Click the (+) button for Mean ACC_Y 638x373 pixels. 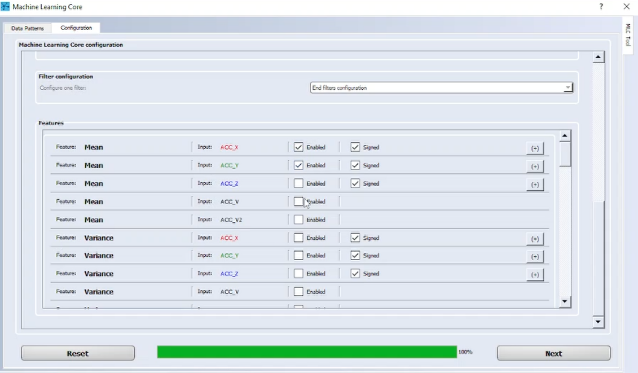tap(535, 166)
